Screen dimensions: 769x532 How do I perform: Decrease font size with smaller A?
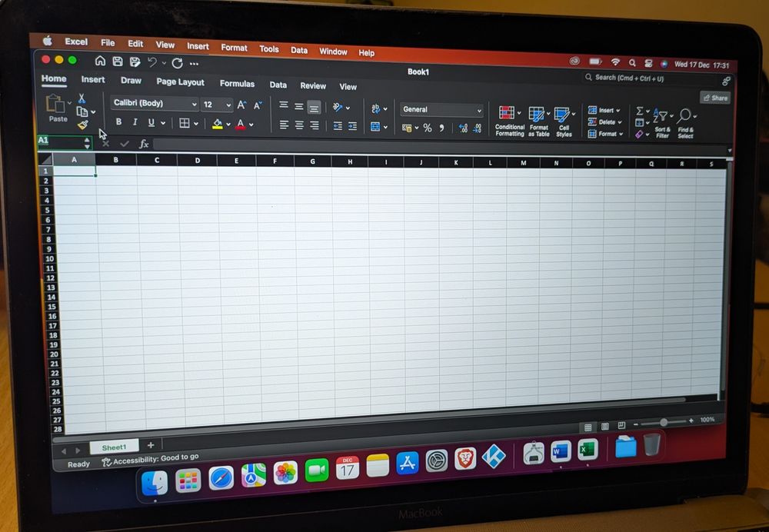pos(258,105)
